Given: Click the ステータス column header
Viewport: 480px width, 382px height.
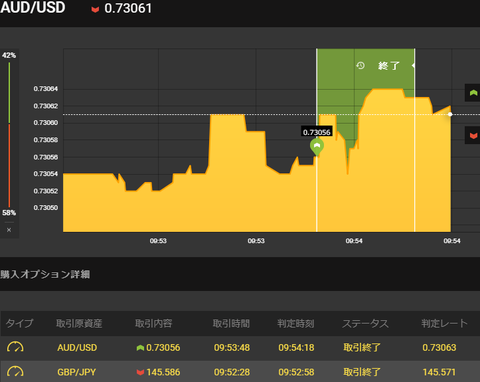Looking at the screenshot, I should tap(365, 323).
